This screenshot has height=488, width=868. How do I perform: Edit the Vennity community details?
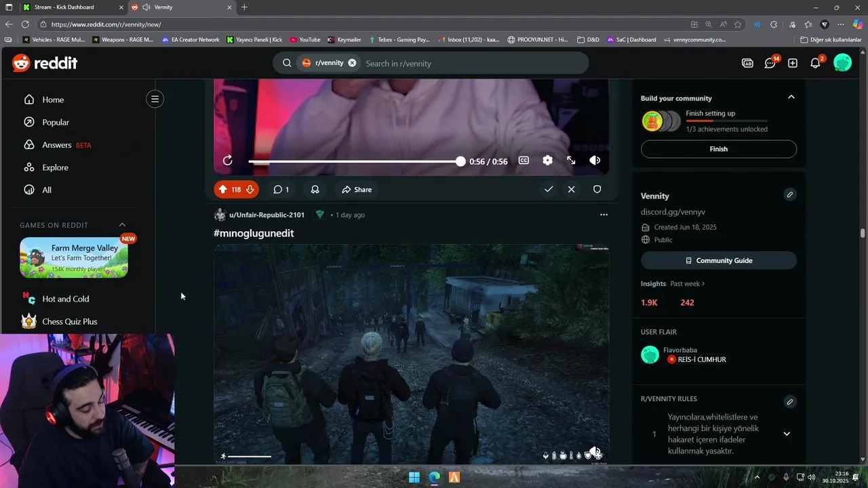789,195
